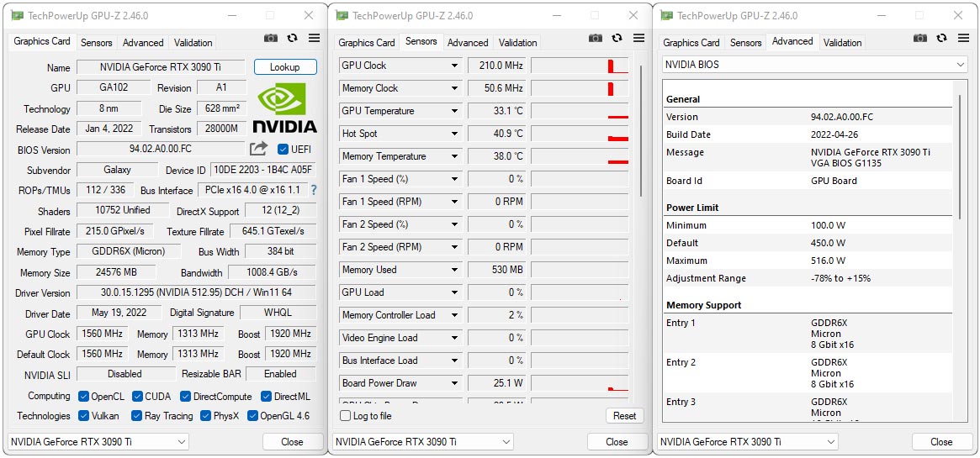This screenshot has width=980, height=458.
Task: Open the Hot Spot sensor dropdown
Action: [x=454, y=134]
